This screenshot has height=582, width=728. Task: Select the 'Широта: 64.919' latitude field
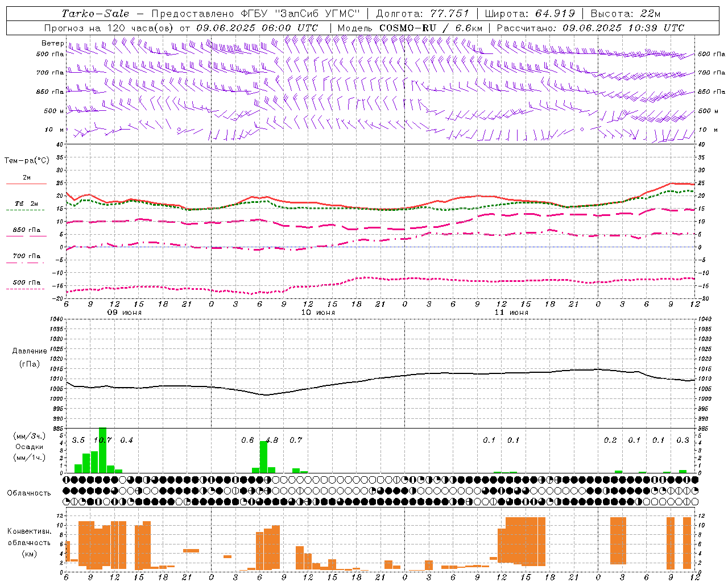tap(530, 14)
